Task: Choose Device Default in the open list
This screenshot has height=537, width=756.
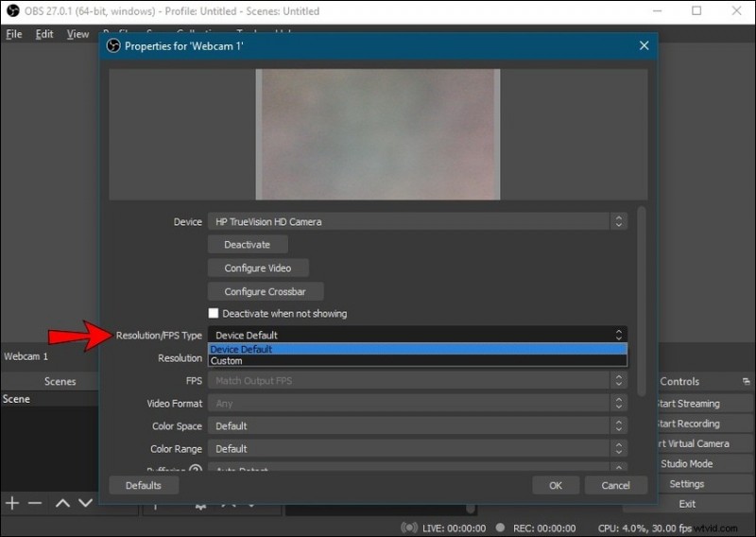Action: click(x=242, y=350)
